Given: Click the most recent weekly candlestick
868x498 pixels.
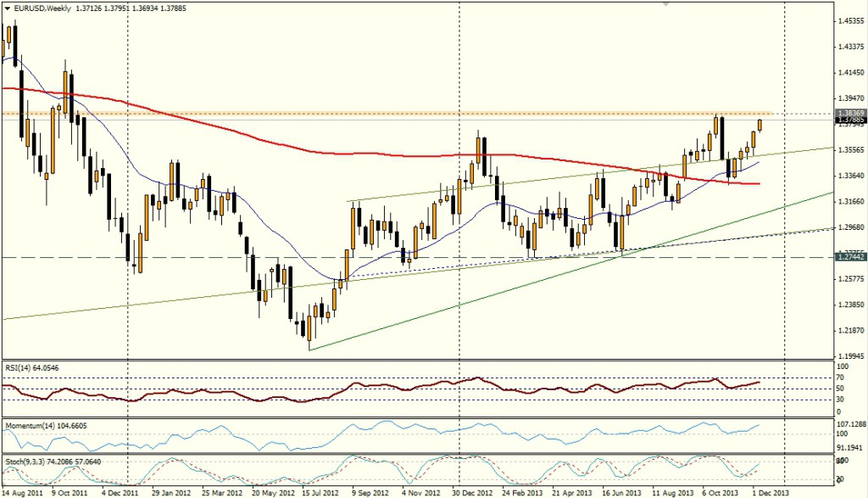Looking at the screenshot, I should (759, 125).
